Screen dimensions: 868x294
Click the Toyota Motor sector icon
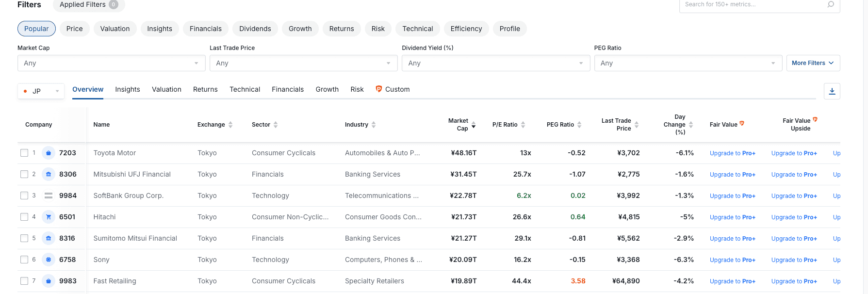[49, 153]
